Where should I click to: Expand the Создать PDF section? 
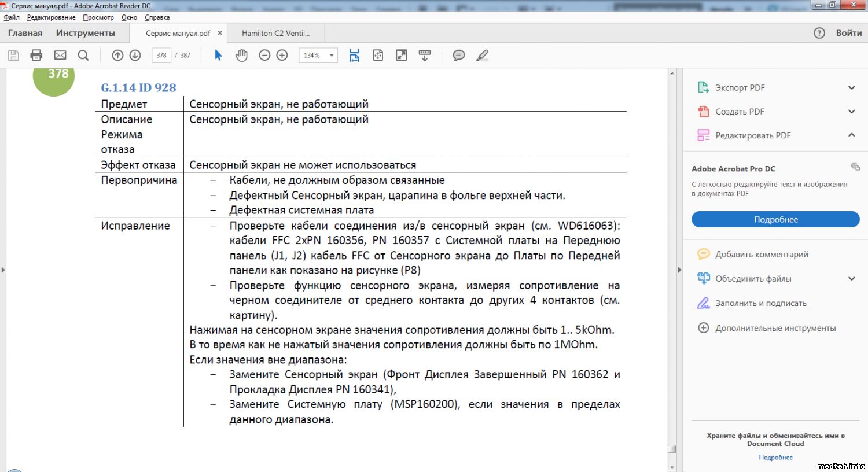[x=851, y=112]
